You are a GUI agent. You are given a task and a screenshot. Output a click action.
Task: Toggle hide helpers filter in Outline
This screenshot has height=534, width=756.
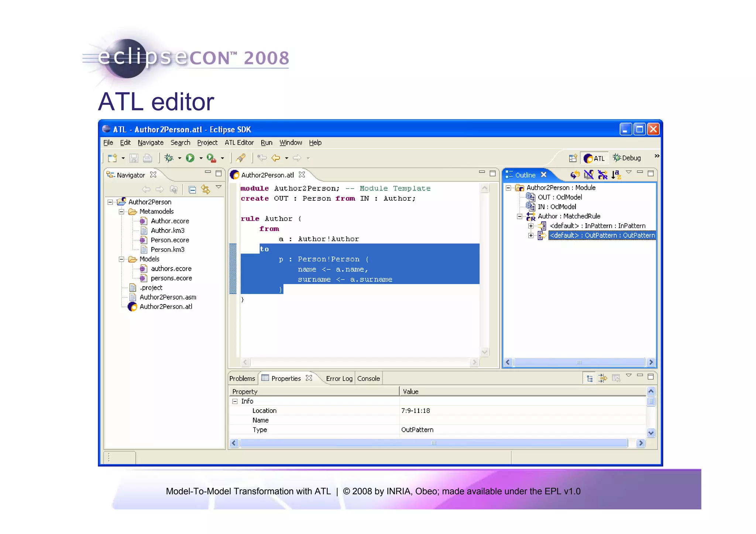(x=589, y=175)
